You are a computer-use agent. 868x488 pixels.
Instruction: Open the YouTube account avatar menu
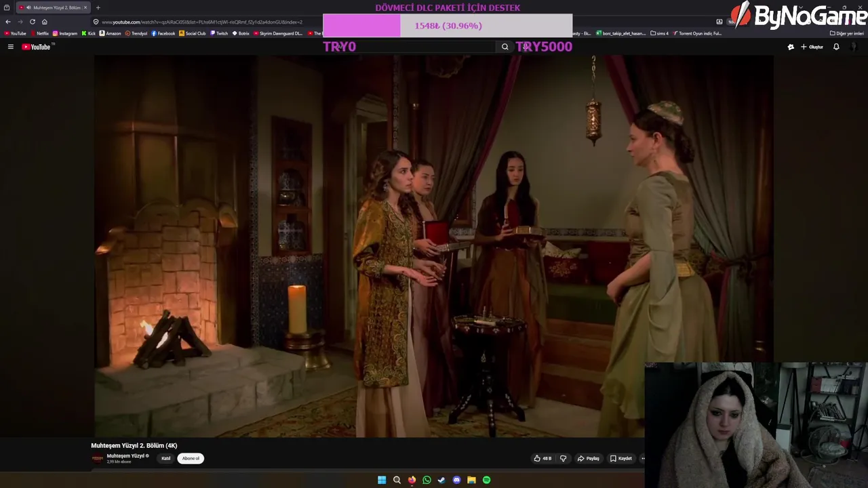pyautogui.click(x=854, y=47)
